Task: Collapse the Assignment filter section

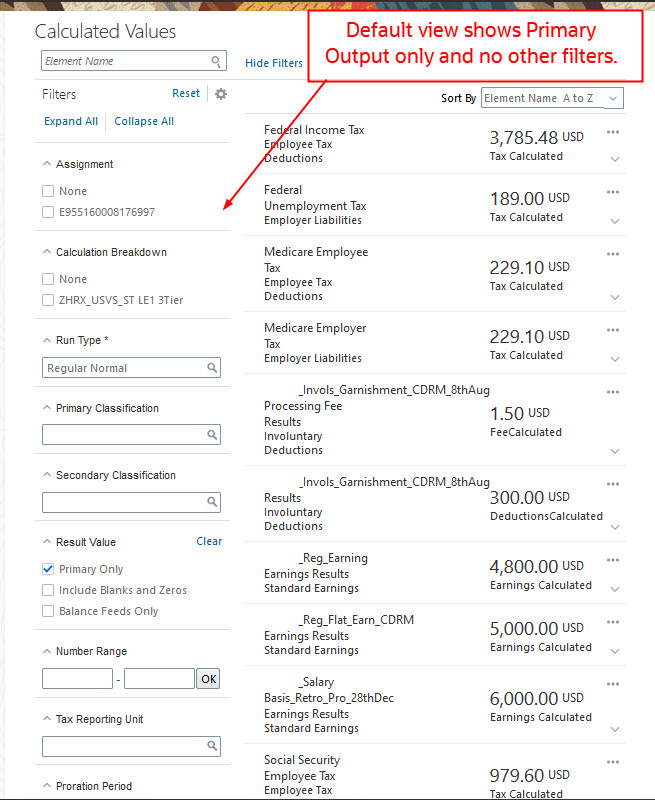Action: pyautogui.click(x=46, y=164)
